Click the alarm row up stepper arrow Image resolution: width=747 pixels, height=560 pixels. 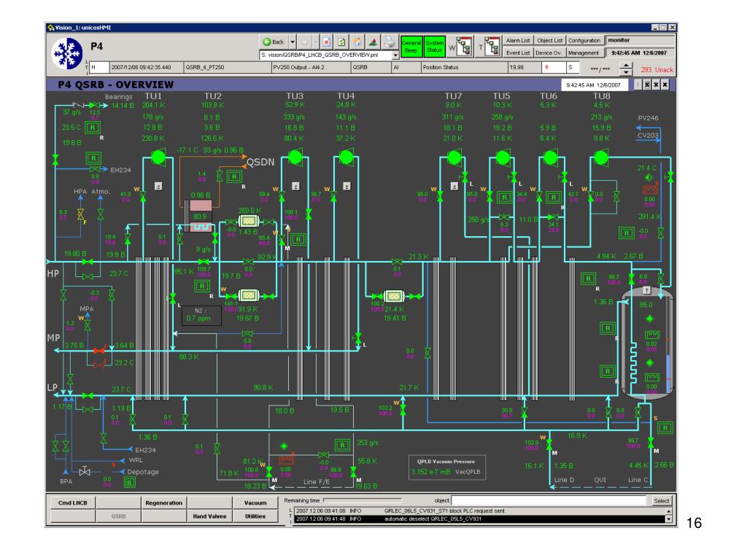(x=625, y=65)
